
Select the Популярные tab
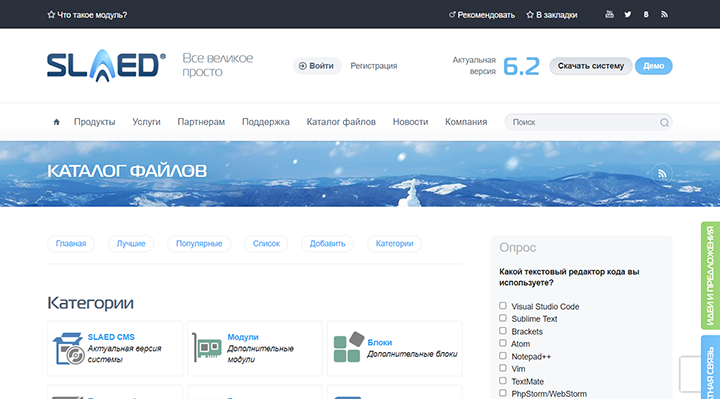tap(199, 244)
